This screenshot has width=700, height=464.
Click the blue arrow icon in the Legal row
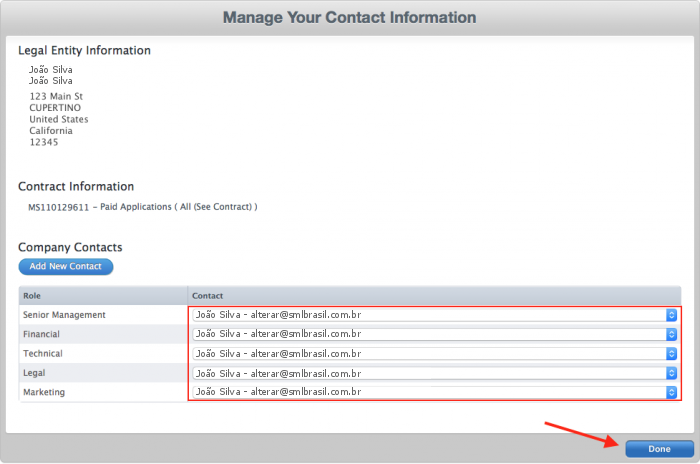click(672, 373)
